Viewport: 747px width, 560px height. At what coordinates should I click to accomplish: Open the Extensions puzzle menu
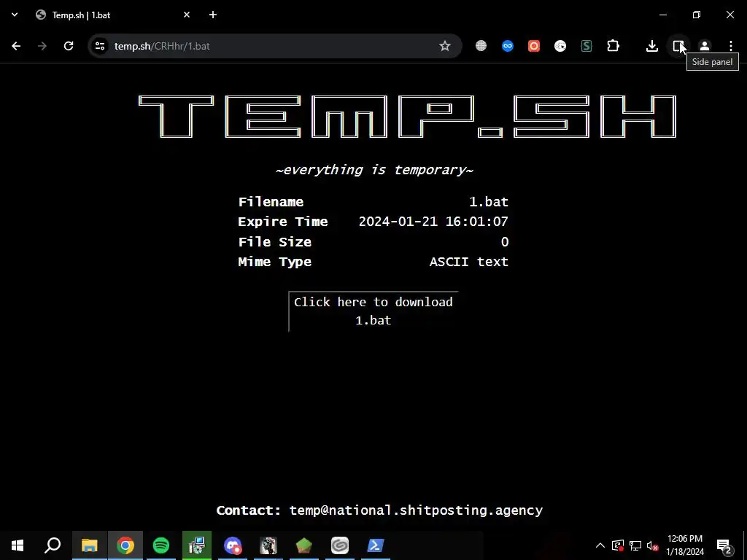[x=613, y=46]
